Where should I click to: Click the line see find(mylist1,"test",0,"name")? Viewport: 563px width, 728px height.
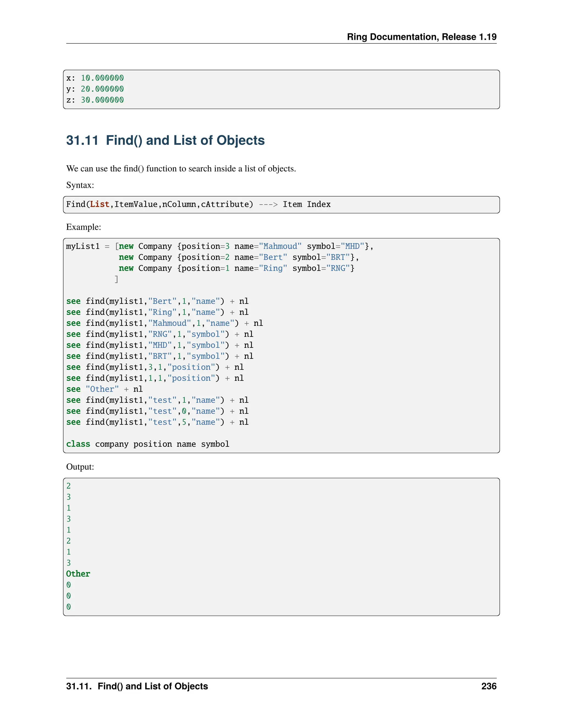coord(158,411)
